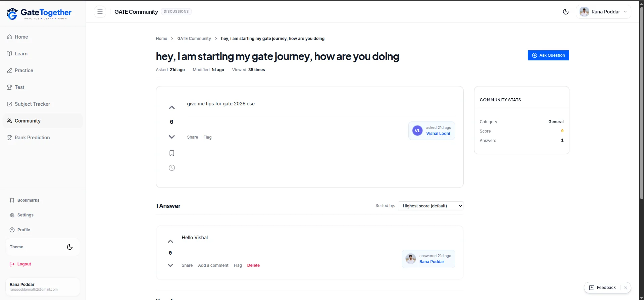Click the GATE Community breadcrumb
The width and height of the screenshot is (644, 300).
(x=194, y=39)
